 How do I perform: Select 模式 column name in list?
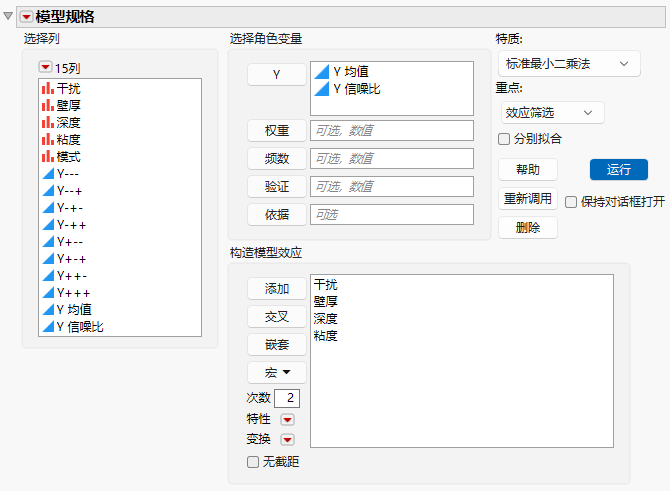pos(68,157)
